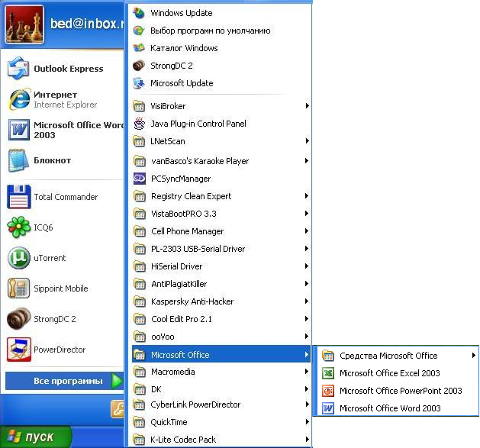The height and width of the screenshot is (448, 480).
Task: Expand the LNetScan submenu arrow
Action: (x=307, y=141)
